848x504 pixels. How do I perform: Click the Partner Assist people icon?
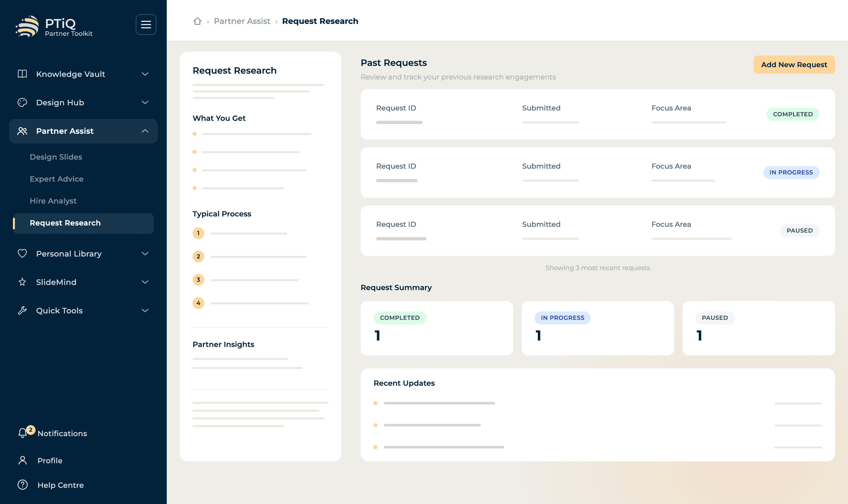(22, 131)
